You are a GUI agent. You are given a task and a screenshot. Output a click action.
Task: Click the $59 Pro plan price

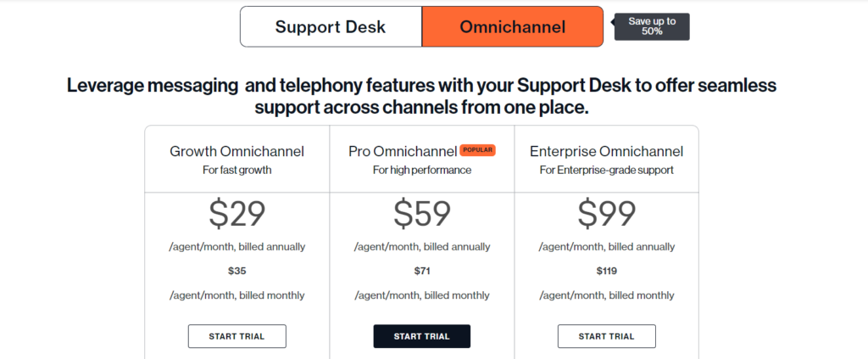pyautogui.click(x=421, y=214)
